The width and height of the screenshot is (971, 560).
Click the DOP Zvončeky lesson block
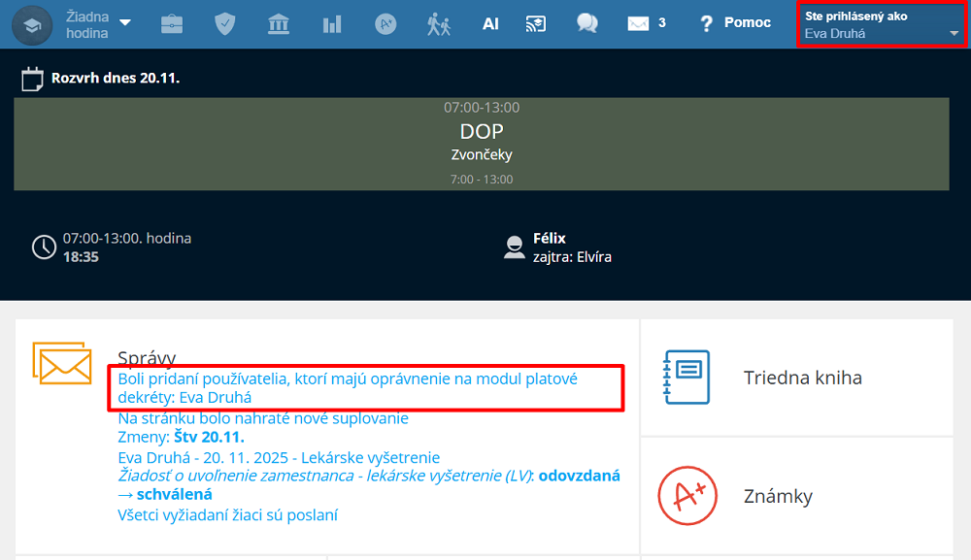pyautogui.click(x=482, y=143)
